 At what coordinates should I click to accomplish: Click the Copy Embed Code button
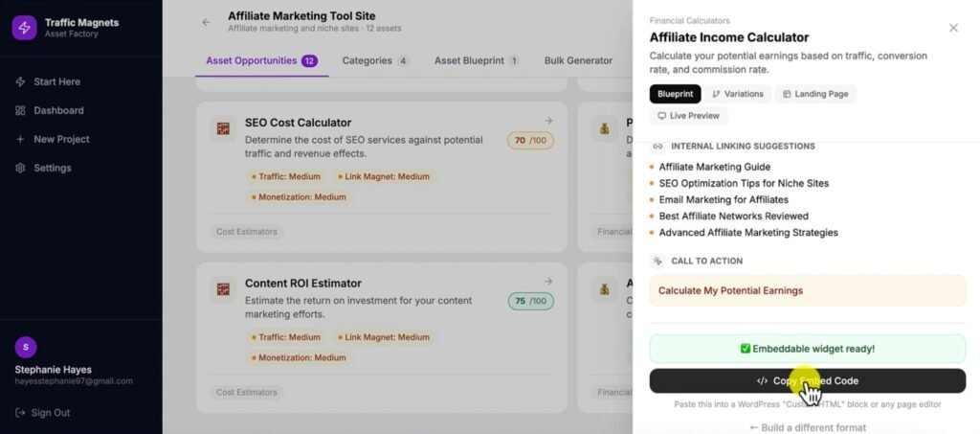point(807,380)
